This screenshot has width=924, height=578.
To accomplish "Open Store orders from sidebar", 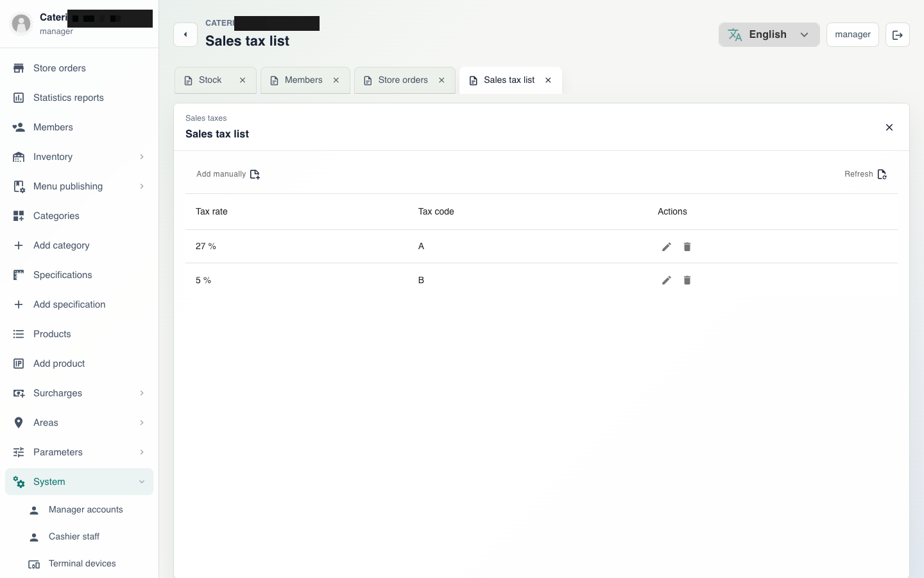I will (x=80, y=68).
